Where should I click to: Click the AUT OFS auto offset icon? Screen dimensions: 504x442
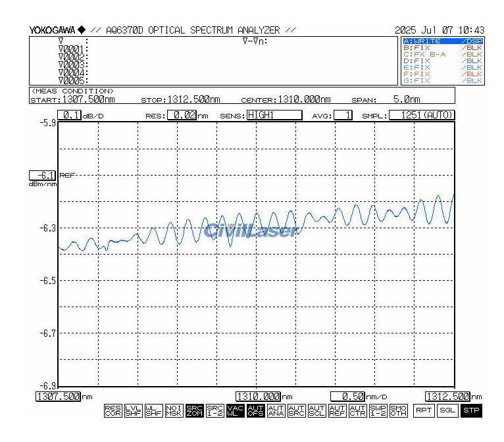click(255, 411)
